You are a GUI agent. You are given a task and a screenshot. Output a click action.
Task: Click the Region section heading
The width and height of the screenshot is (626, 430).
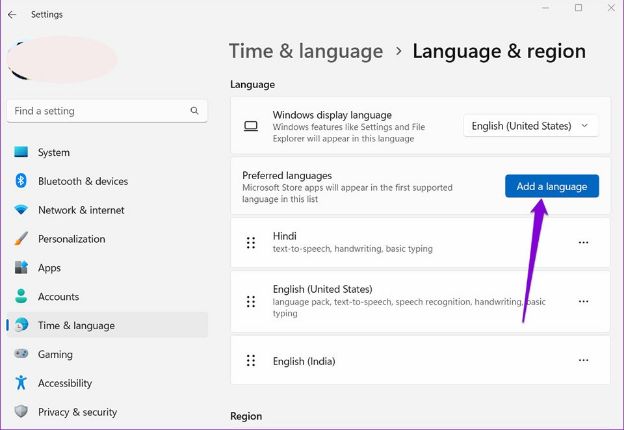(x=246, y=416)
